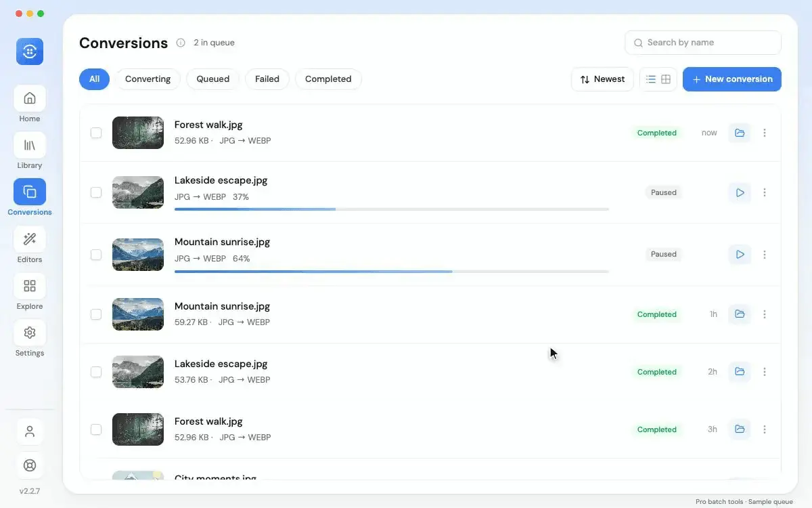Click the '37%' progress text
The image size is (812, 508).
[x=241, y=197]
